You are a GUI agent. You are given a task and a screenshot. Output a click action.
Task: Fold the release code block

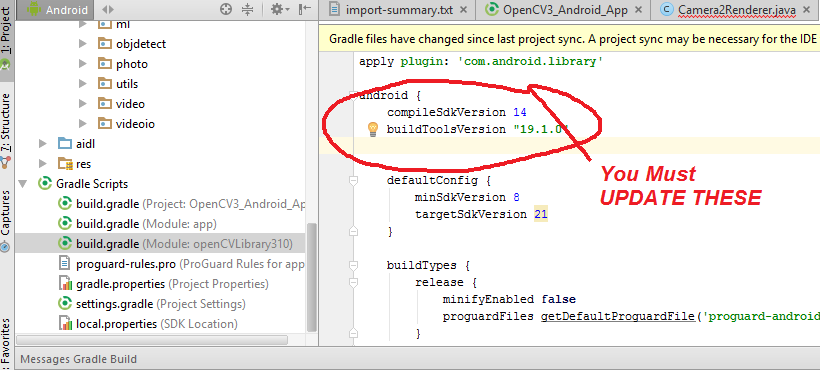[x=354, y=282]
